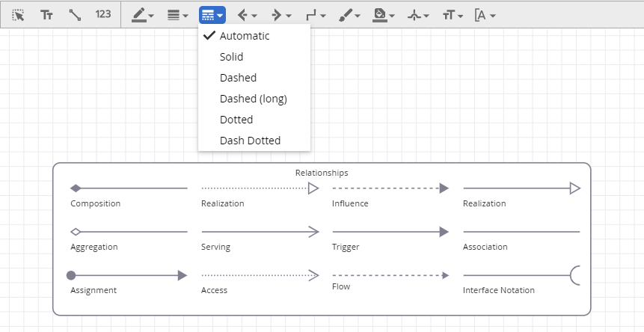Select the Composition relationship line
Image resolution: width=644 pixels, height=332 pixels.
(129, 188)
